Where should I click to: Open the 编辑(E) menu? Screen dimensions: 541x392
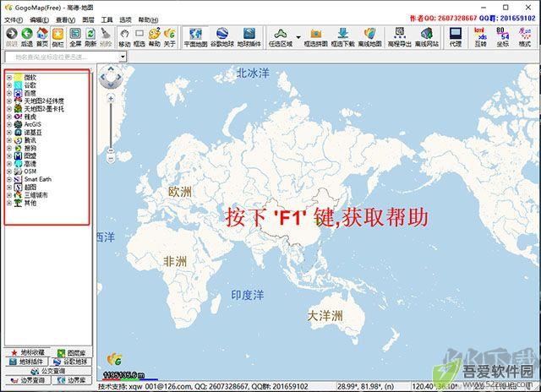coord(39,20)
